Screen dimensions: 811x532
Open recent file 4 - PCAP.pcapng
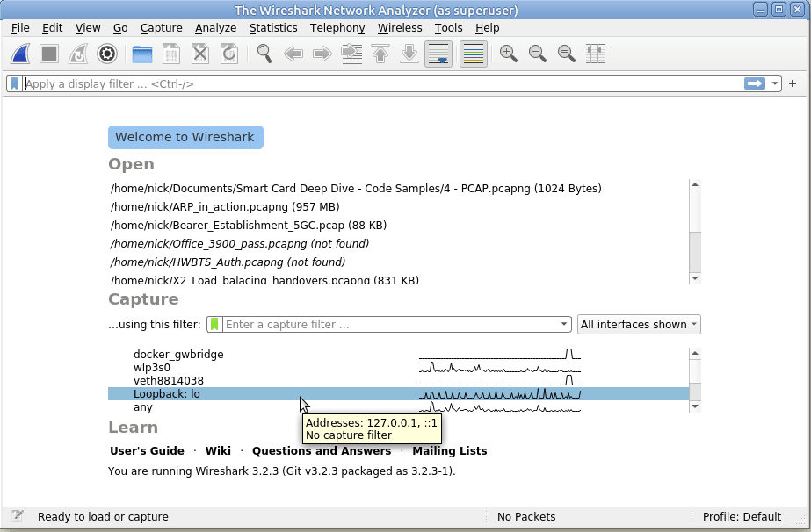356,188
